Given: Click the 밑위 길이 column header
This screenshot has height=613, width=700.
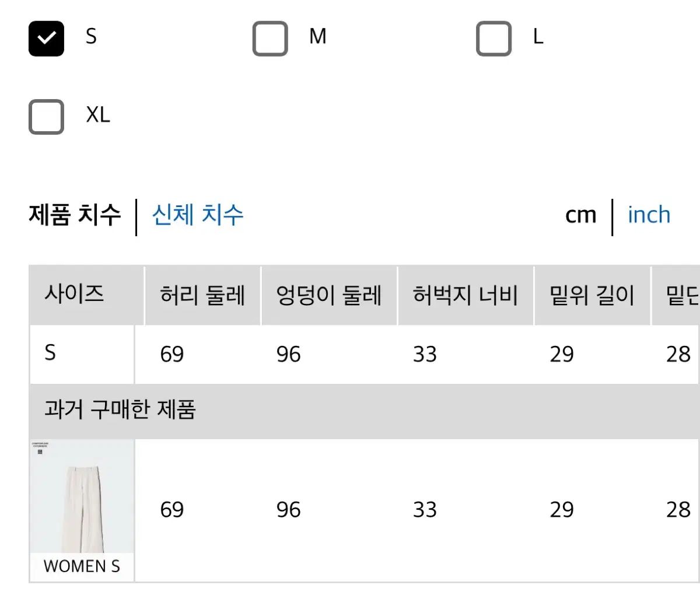Looking at the screenshot, I should [591, 295].
